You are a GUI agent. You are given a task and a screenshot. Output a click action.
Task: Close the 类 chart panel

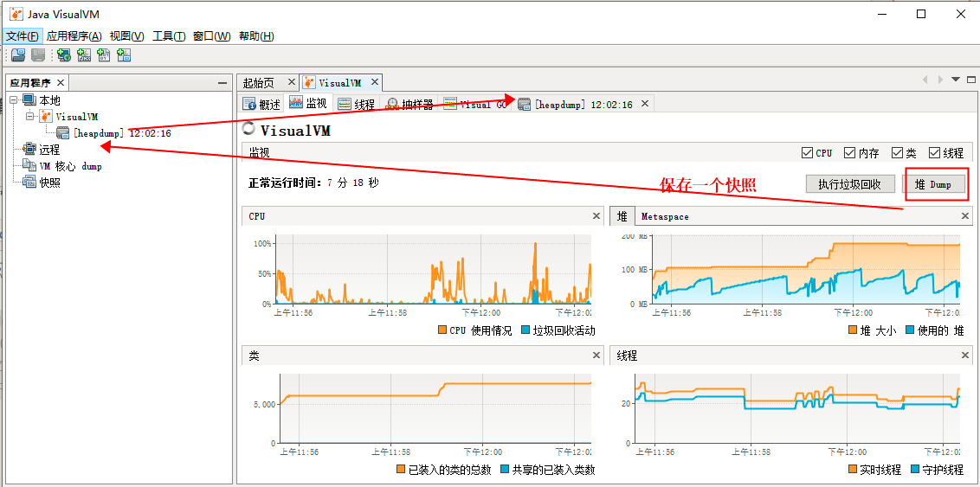[596, 356]
